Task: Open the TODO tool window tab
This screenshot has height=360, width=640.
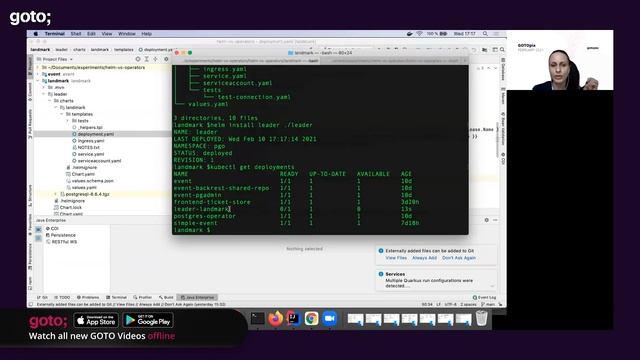Action: point(62,298)
